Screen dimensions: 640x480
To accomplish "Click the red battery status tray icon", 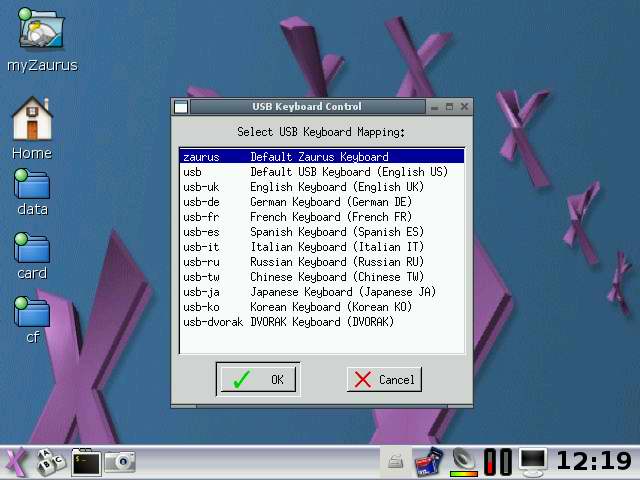I will (x=498, y=461).
